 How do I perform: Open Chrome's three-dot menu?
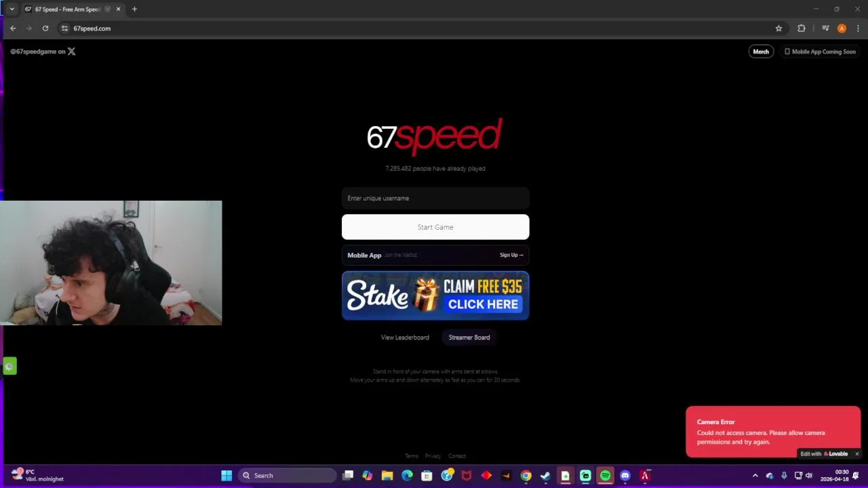click(x=859, y=28)
